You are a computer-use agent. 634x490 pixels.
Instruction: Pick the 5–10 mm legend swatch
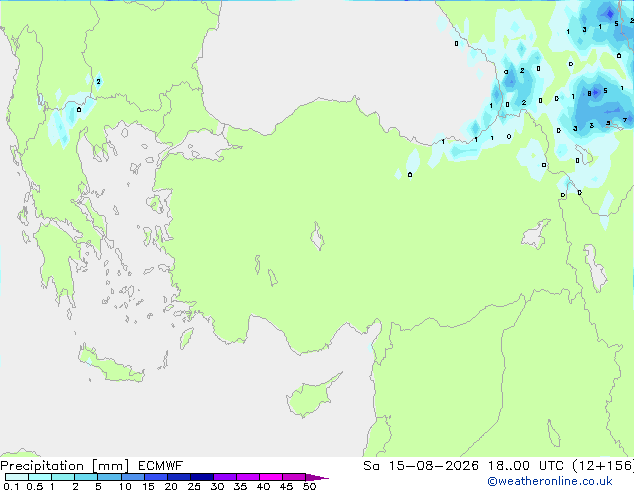point(109,477)
